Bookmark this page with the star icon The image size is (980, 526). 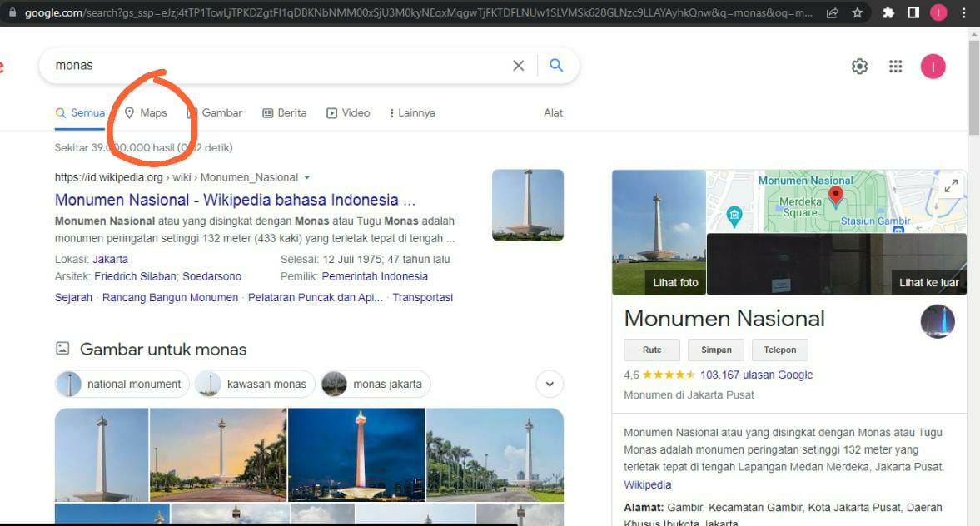[858, 12]
